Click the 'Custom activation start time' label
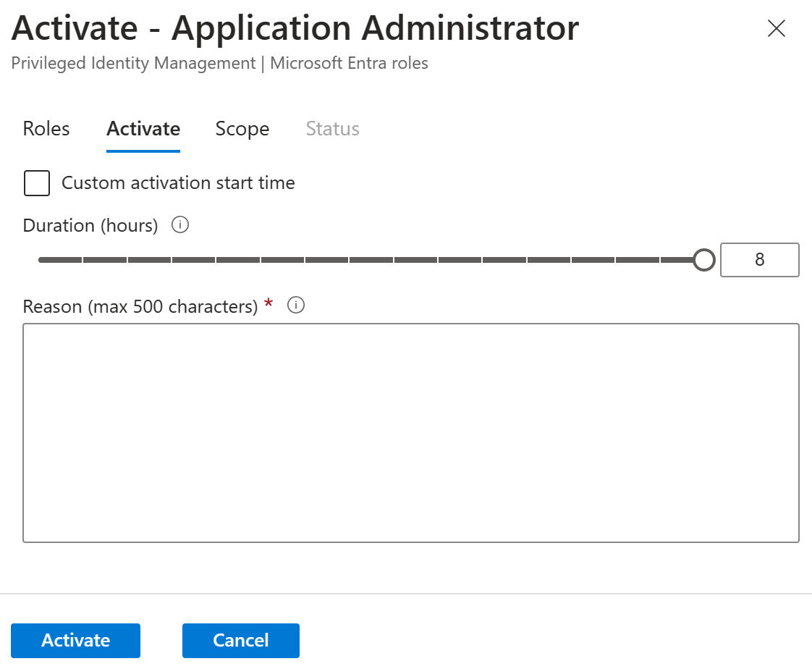Screen dimensions: 812x669 (x=178, y=183)
